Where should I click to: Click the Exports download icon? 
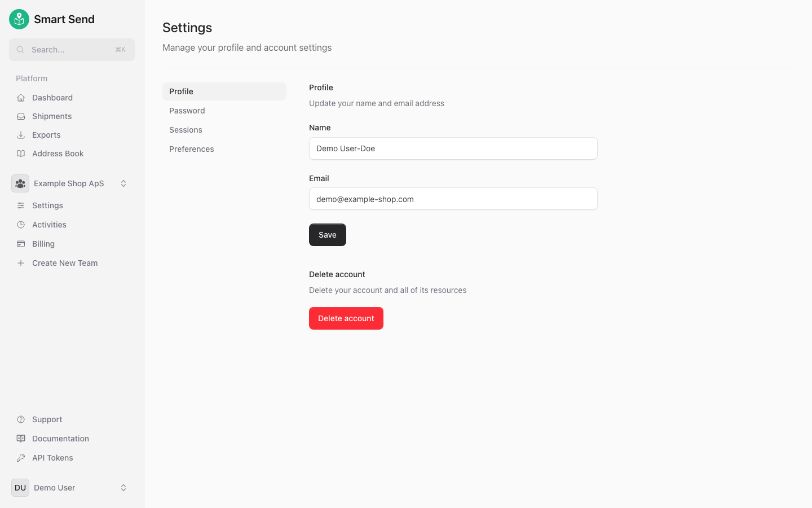pyautogui.click(x=20, y=134)
